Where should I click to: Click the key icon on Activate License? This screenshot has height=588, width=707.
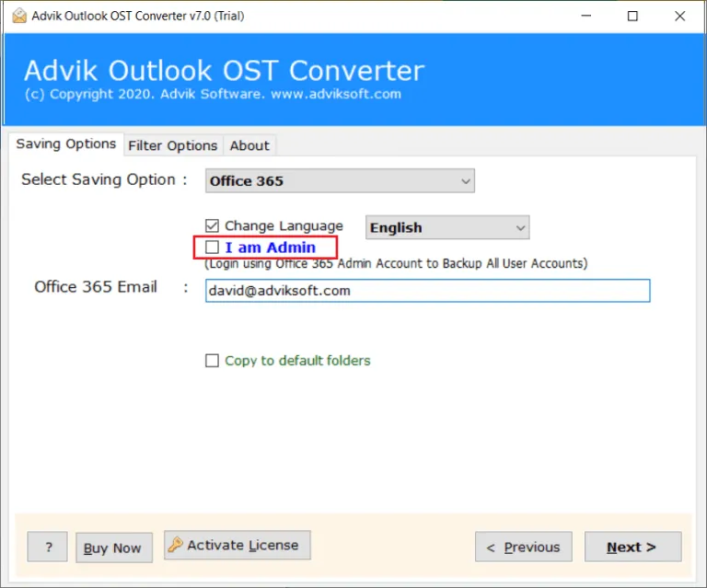(x=175, y=545)
